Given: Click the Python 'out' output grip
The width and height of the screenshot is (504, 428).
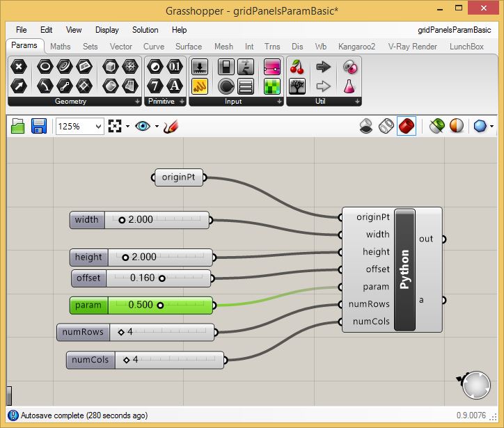Looking at the screenshot, I should click(444, 239).
